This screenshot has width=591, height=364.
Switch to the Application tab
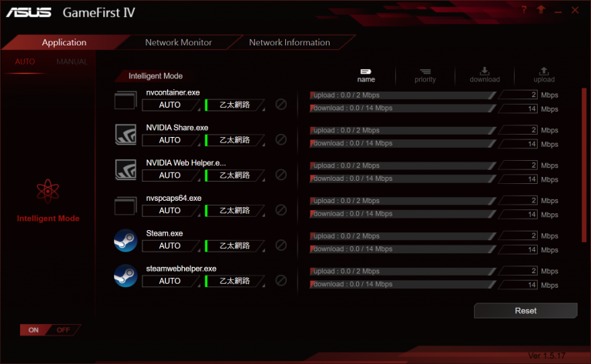(x=64, y=42)
